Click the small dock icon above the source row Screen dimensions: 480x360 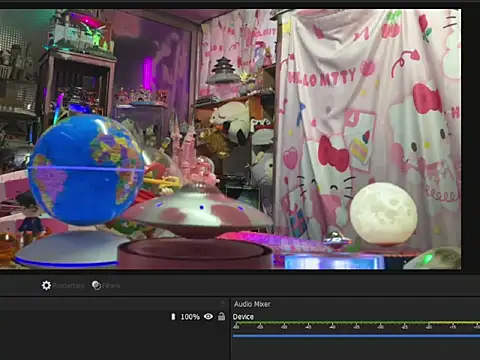click(222, 303)
